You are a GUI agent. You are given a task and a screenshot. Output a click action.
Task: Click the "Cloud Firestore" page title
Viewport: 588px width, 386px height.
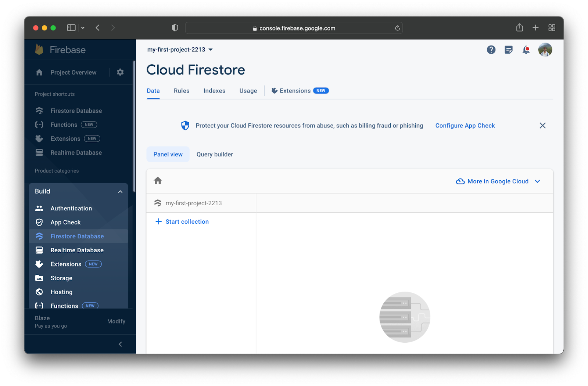[x=196, y=70]
